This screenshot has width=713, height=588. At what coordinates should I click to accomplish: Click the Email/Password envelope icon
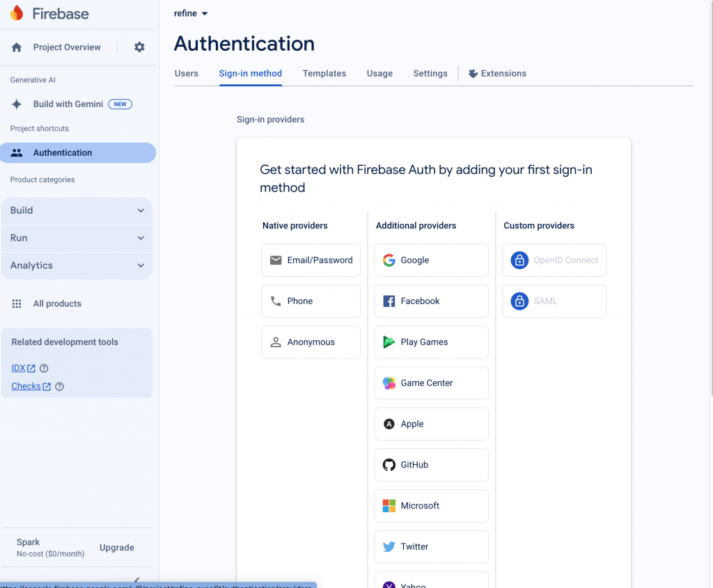[276, 260]
